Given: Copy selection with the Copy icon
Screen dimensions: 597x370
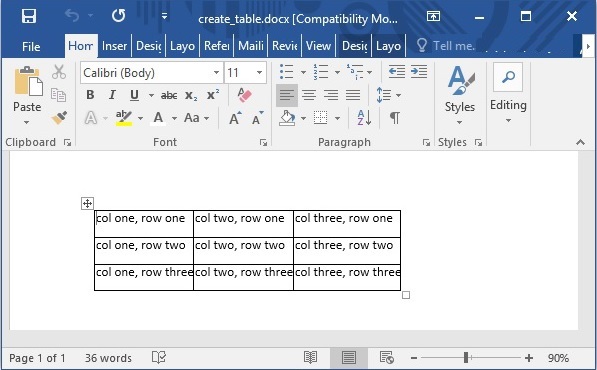Looking at the screenshot, I should (x=59, y=95).
